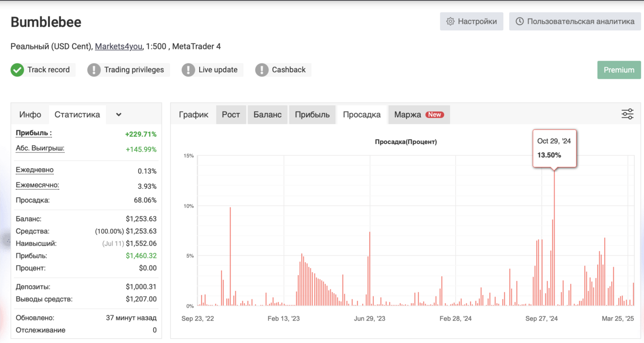Viewport: 644px width, 343px height.
Task: Open the Баланс balance tab
Action: (x=268, y=115)
